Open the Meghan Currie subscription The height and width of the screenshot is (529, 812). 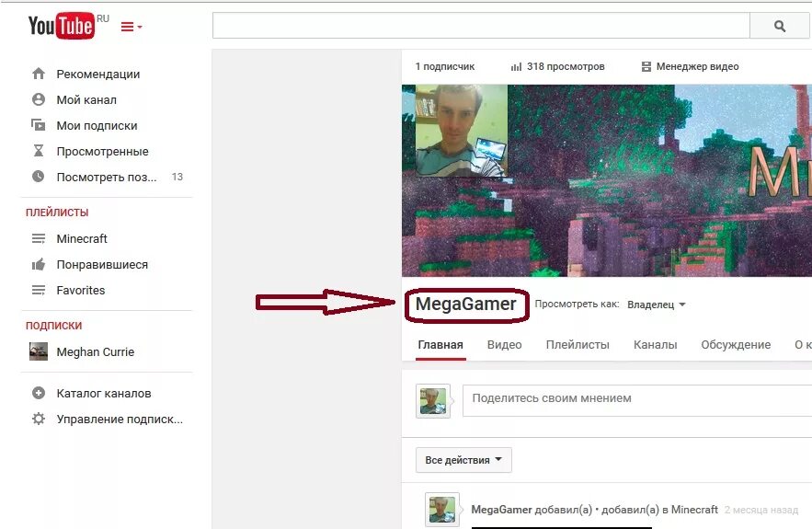click(96, 352)
